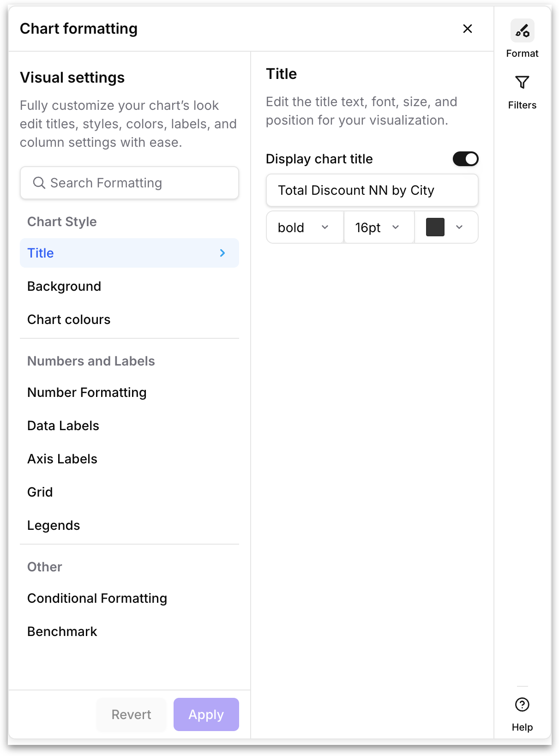This screenshot has width=559, height=756.
Task: Click the Revert button
Action: tap(131, 714)
